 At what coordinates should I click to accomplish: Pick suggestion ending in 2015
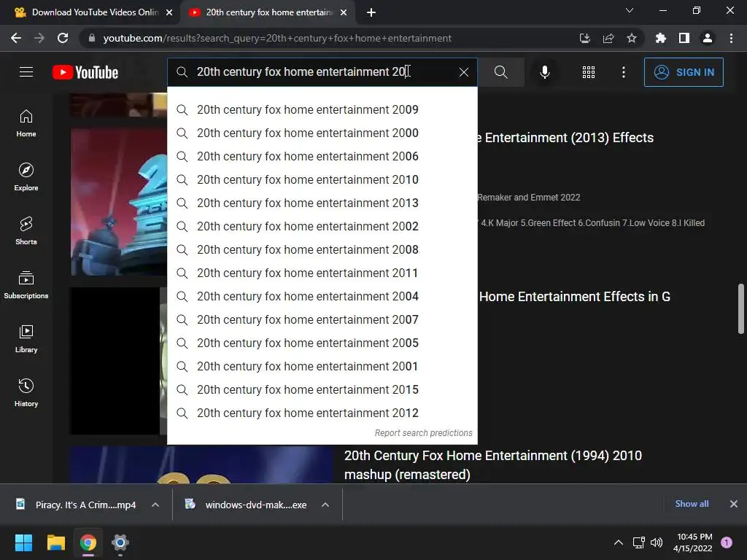(x=322, y=389)
